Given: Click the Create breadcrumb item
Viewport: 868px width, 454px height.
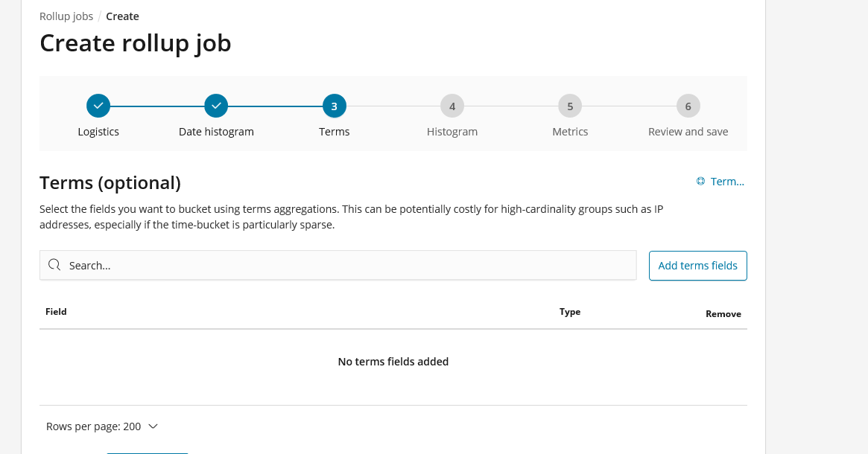Looking at the screenshot, I should coord(122,16).
